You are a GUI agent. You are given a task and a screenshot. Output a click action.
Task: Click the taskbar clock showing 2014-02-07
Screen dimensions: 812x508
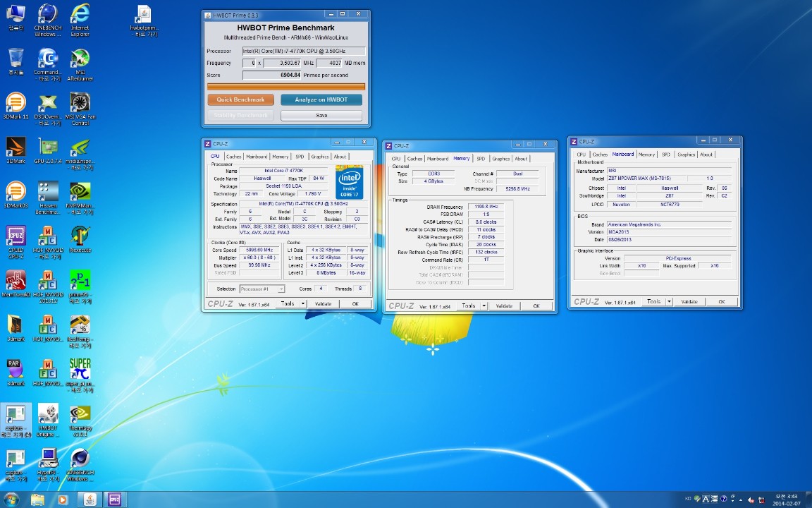pyautogui.click(x=786, y=500)
